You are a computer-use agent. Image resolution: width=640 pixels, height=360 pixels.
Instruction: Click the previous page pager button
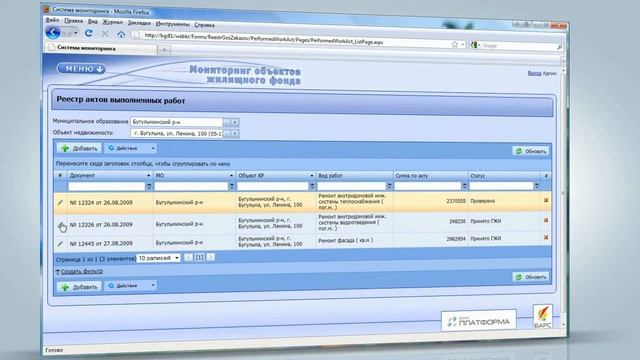point(188,258)
